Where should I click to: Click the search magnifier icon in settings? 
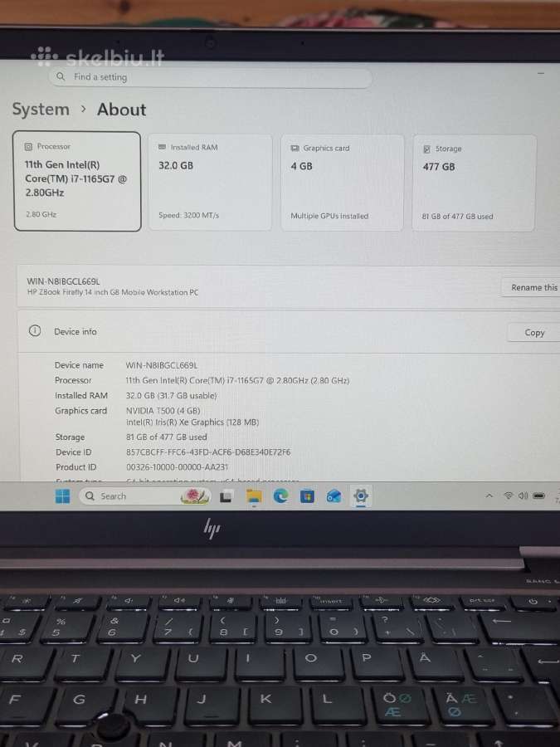[x=61, y=76]
